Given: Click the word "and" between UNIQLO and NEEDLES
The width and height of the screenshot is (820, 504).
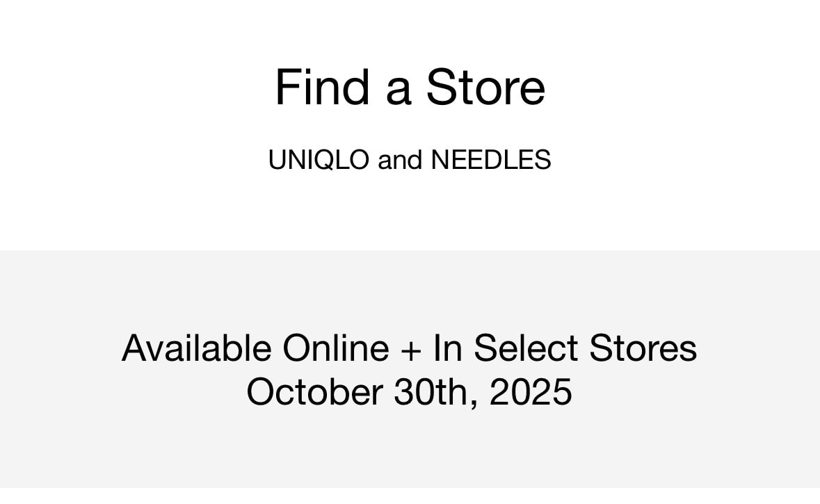Looking at the screenshot, I should (400, 161).
